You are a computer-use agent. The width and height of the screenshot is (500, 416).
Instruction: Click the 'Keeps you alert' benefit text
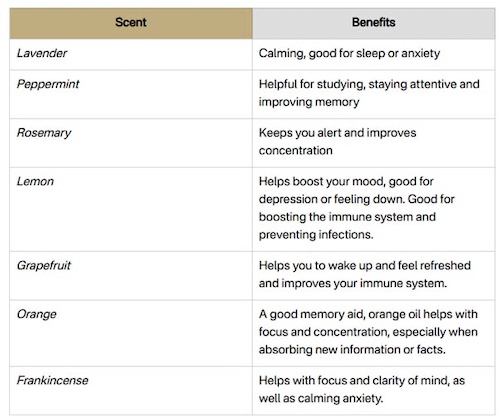(x=300, y=133)
